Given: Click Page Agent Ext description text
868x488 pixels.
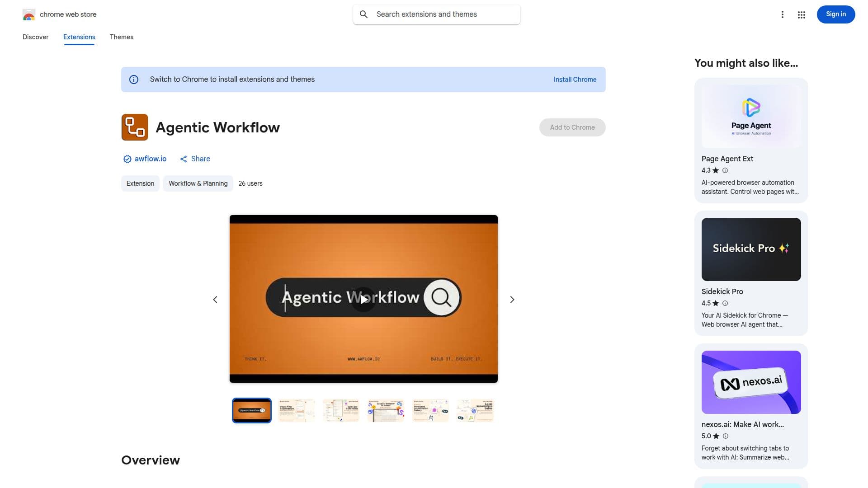Looking at the screenshot, I should [750, 187].
